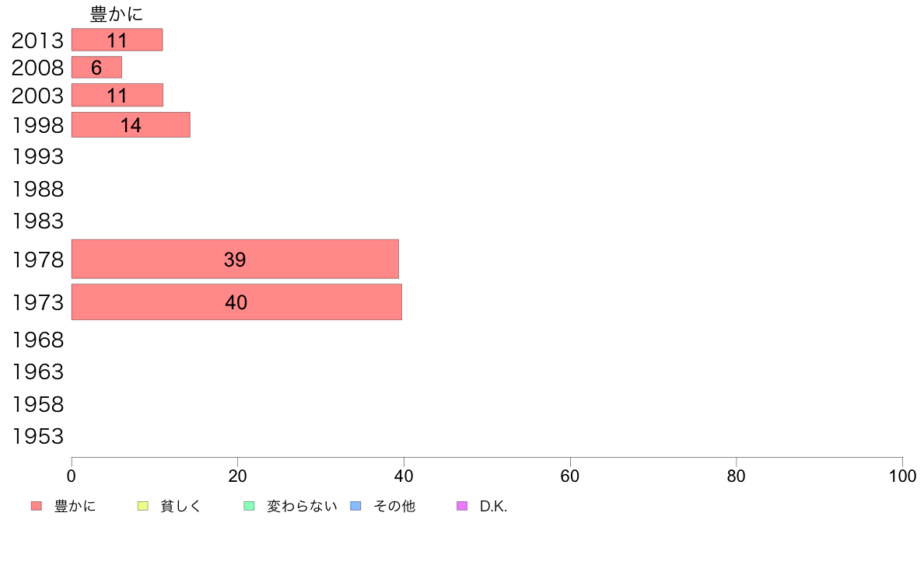Screen dimensions: 924x572
Task: Select the 2003 bar showing 11
Action: (117, 95)
